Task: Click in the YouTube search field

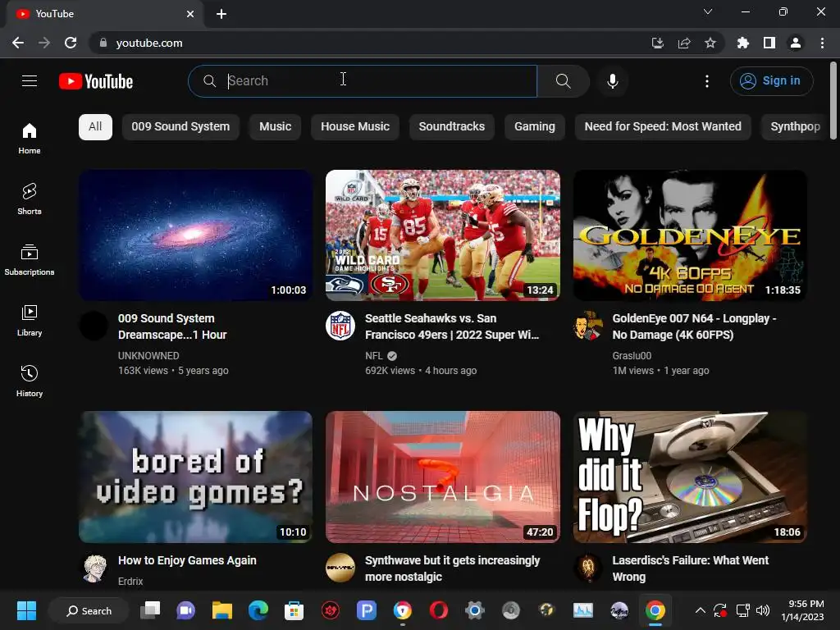Action: click(363, 81)
